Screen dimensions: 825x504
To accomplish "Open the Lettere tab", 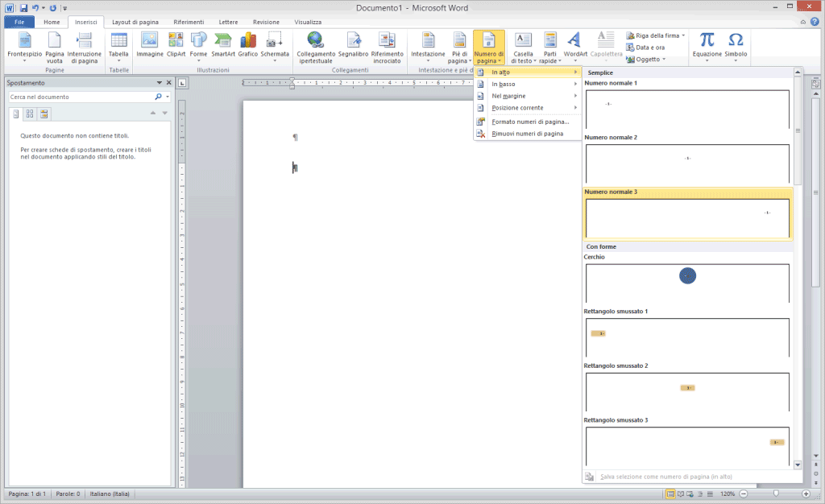I will pyautogui.click(x=228, y=22).
